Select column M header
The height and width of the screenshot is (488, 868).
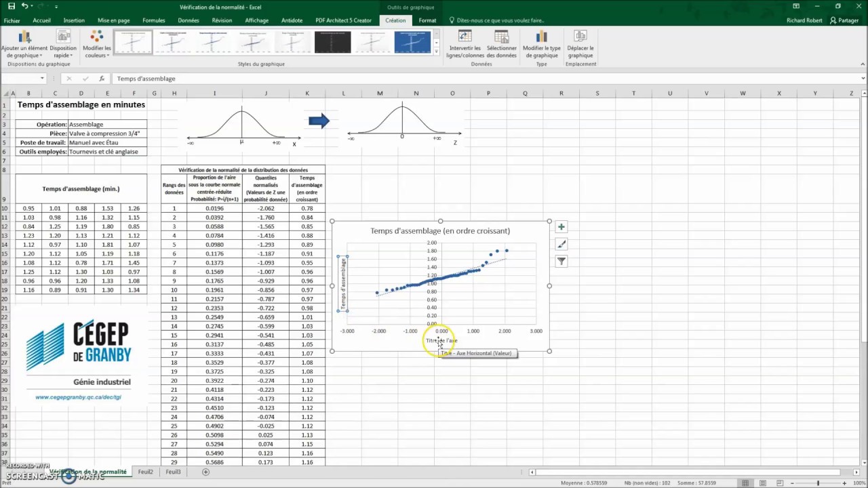pos(380,94)
